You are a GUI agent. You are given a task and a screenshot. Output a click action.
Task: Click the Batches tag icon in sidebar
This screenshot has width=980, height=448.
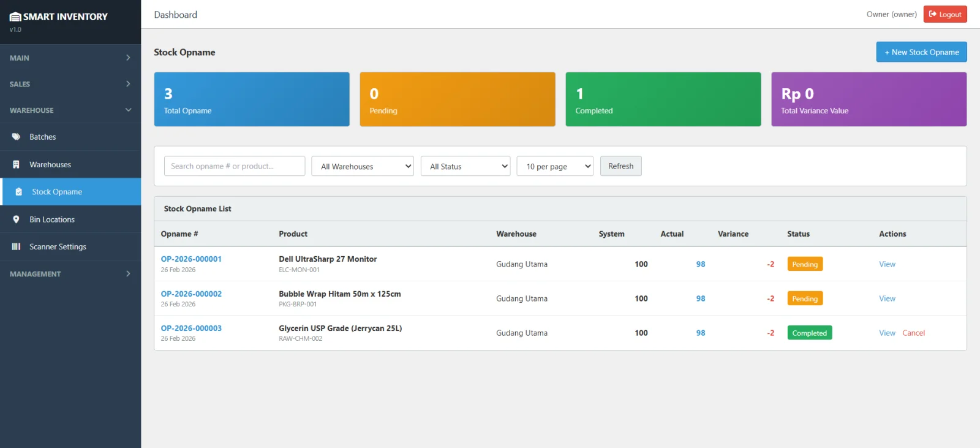click(17, 137)
